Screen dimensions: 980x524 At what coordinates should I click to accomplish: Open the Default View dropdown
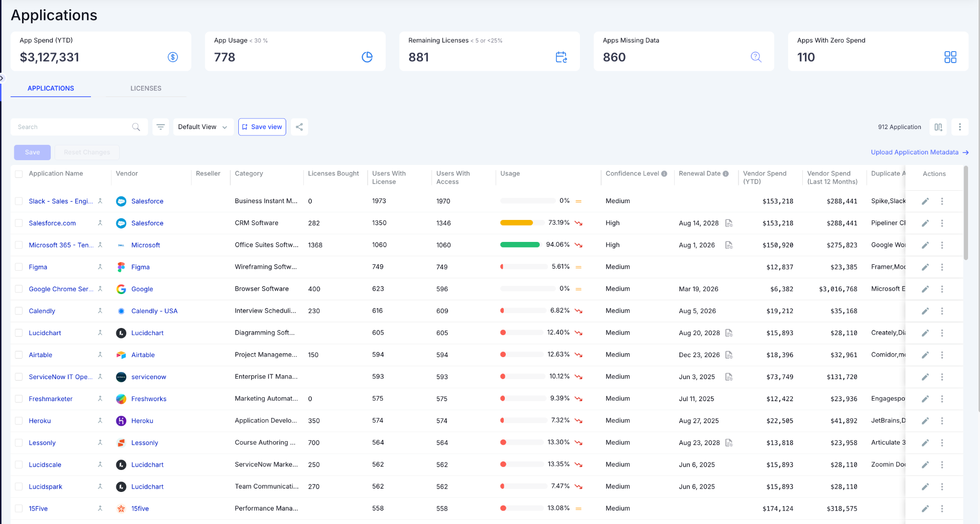pos(203,127)
